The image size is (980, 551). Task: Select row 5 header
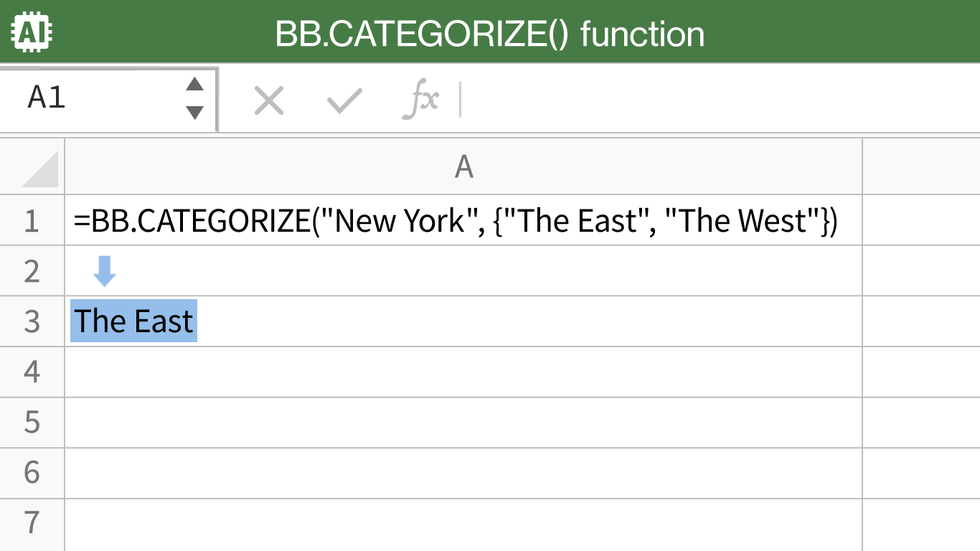click(32, 423)
